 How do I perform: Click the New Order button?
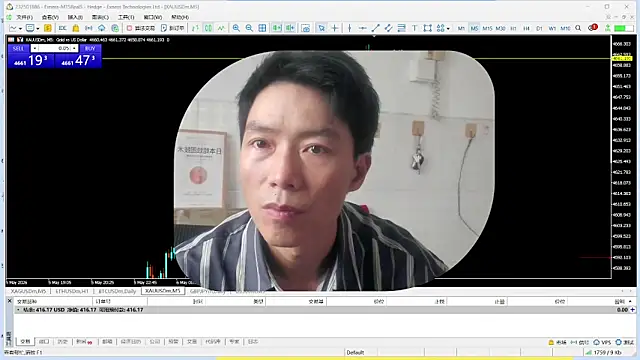[173, 28]
